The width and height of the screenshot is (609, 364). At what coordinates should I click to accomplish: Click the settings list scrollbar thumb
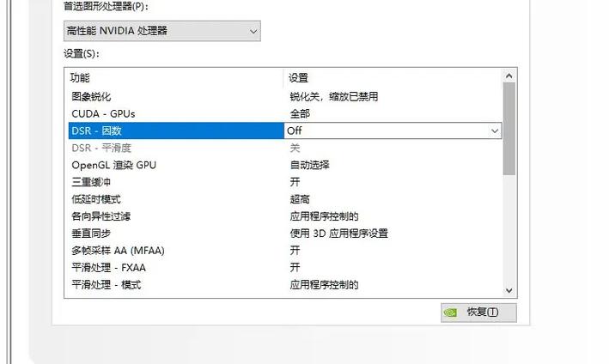(x=509, y=129)
